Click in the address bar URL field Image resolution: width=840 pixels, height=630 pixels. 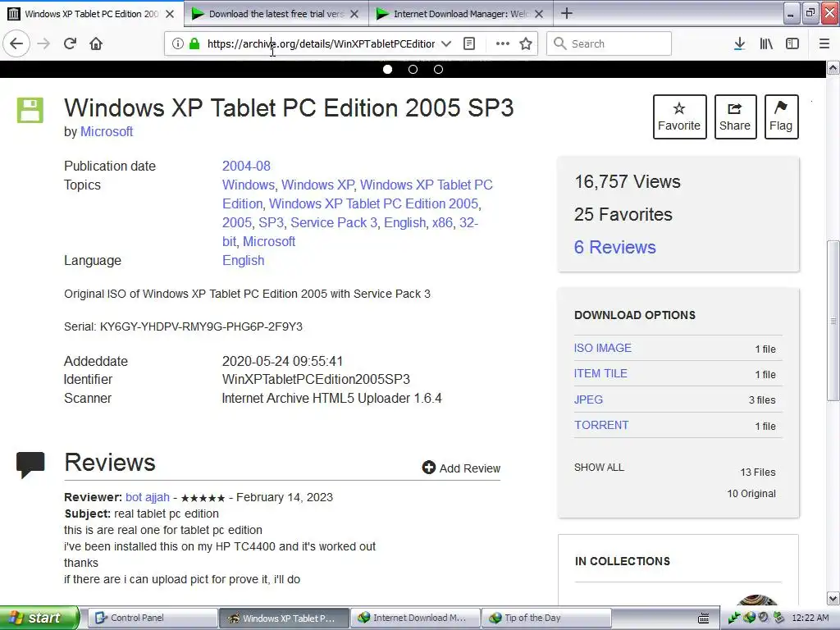point(321,43)
